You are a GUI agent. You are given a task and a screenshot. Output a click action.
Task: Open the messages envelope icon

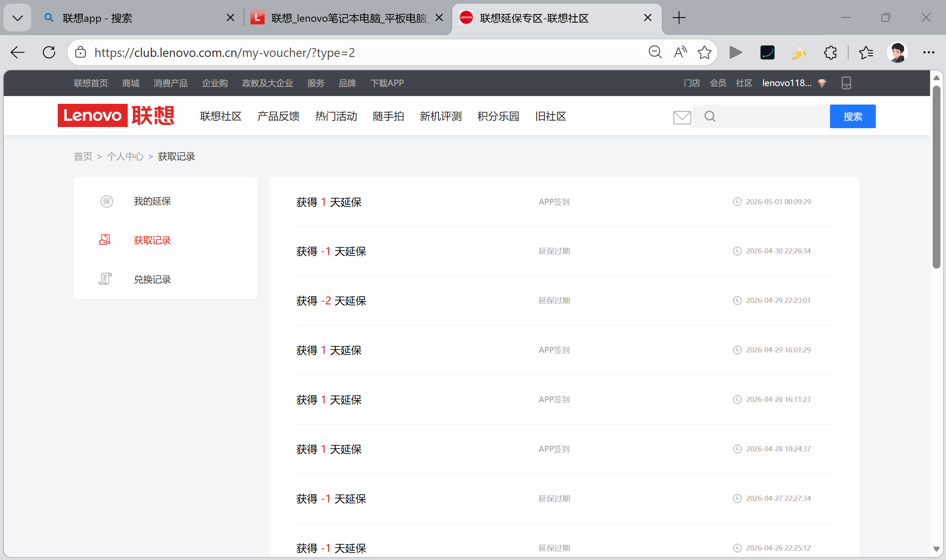[682, 117]
